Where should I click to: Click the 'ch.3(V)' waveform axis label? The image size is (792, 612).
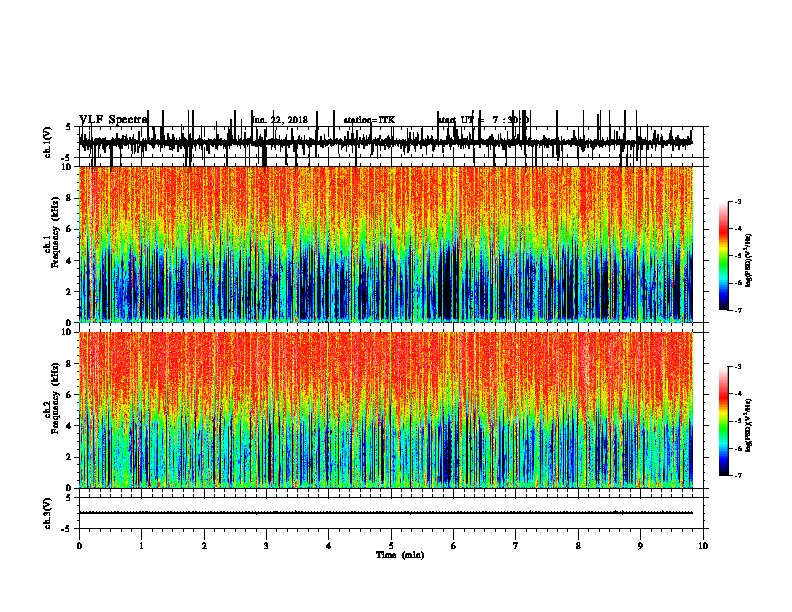pos(48,513)
